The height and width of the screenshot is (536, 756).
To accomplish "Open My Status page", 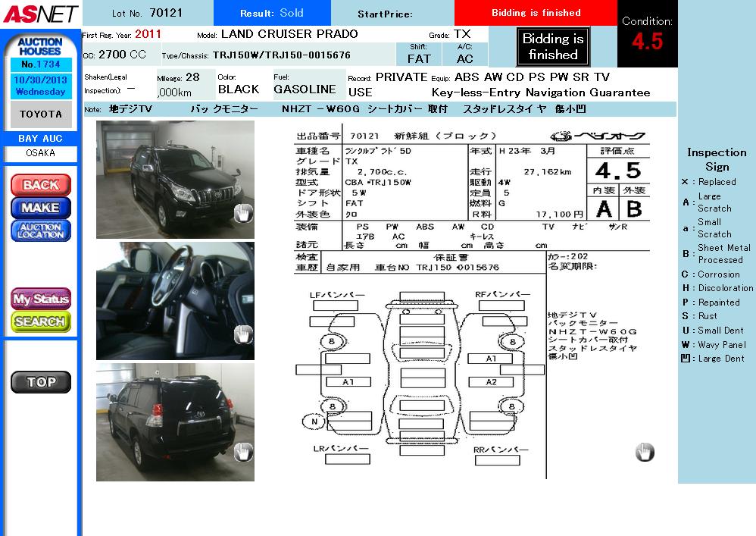I will click(x=41, y=299).
